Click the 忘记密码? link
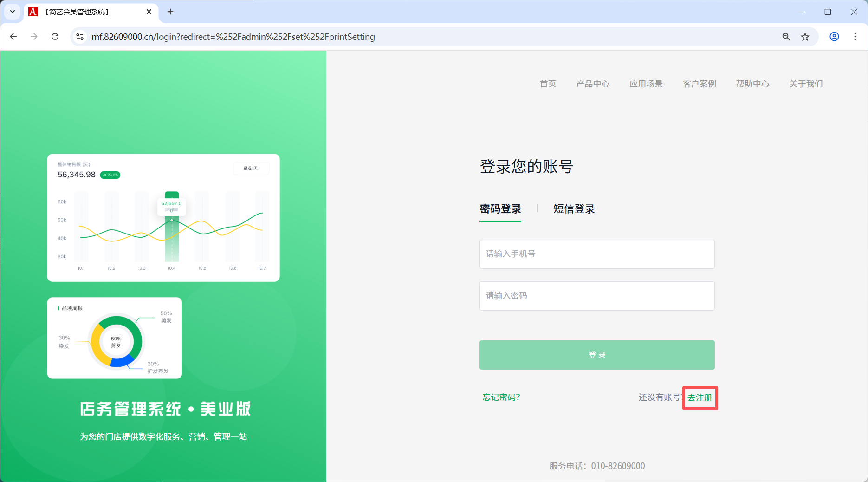This screenshot has width=868, height=482. click(501, 397)
